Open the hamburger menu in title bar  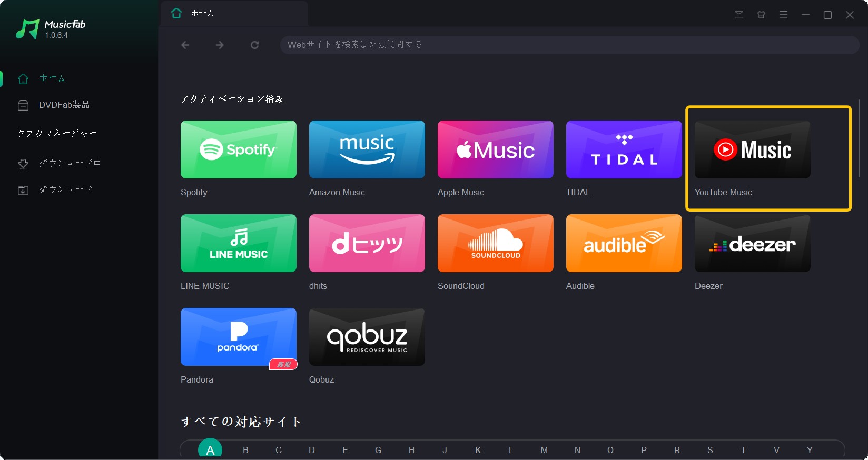tap(783, 15)
